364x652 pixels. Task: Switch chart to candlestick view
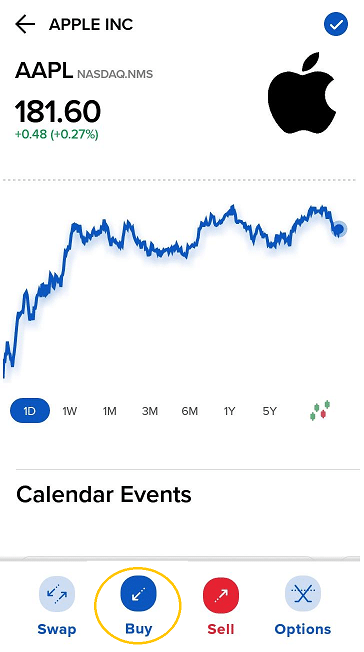coord(320,410)
